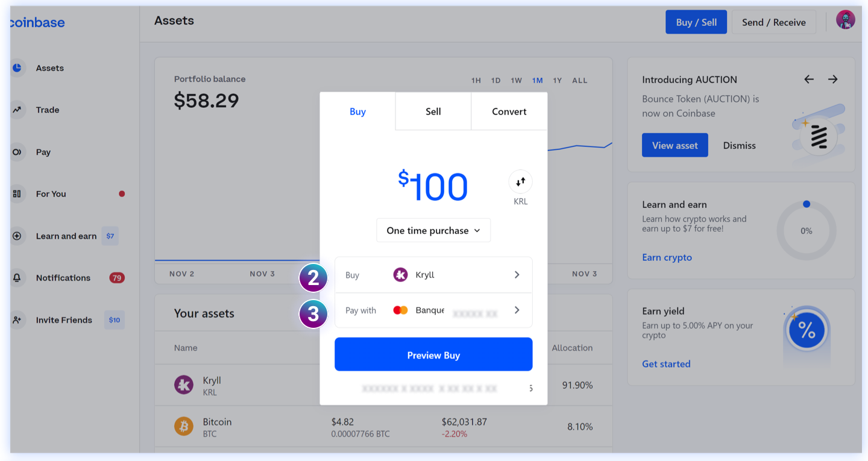The width and height of the screenshot is (868, 461).
Task: Open the Trade sidebar icon
Action: [x=17, y=110]
